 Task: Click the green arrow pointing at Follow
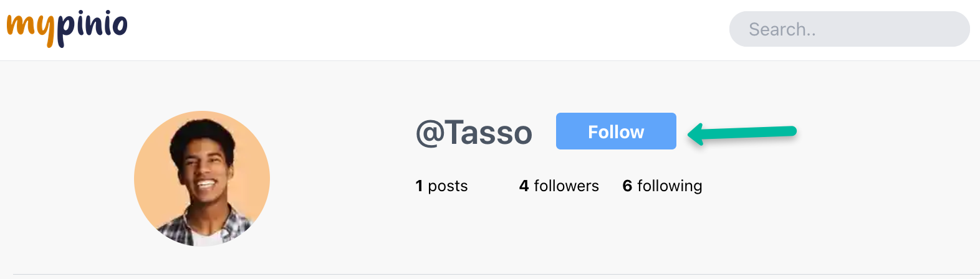click(742, 133)
